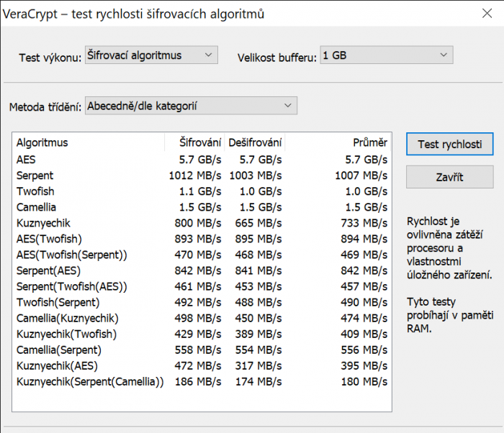Click the Dešifrování column header
504x433 pixels.
[x=255, y=142]
